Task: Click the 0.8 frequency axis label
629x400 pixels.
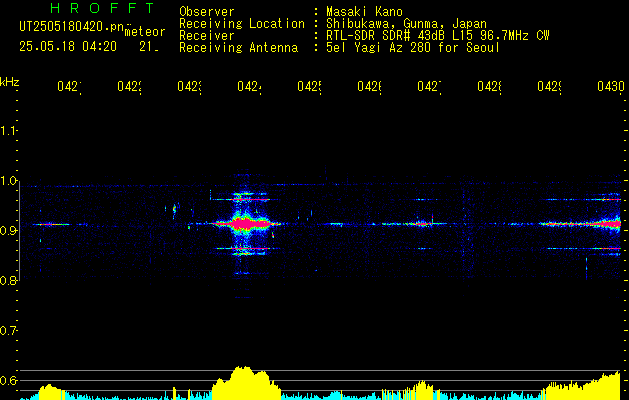Action: (x=8, y=281)
